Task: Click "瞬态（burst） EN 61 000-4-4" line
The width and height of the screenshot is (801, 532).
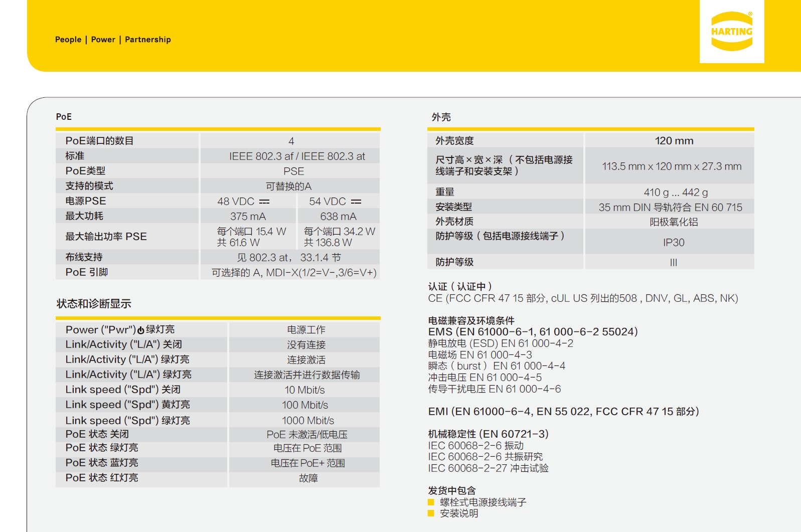Action: 497,366
